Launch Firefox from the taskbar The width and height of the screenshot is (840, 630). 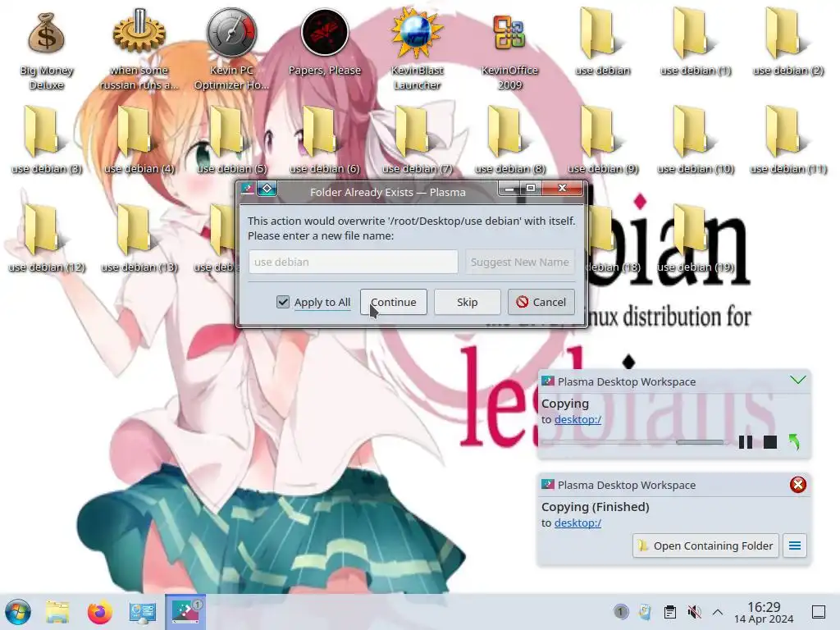(99, 612)
